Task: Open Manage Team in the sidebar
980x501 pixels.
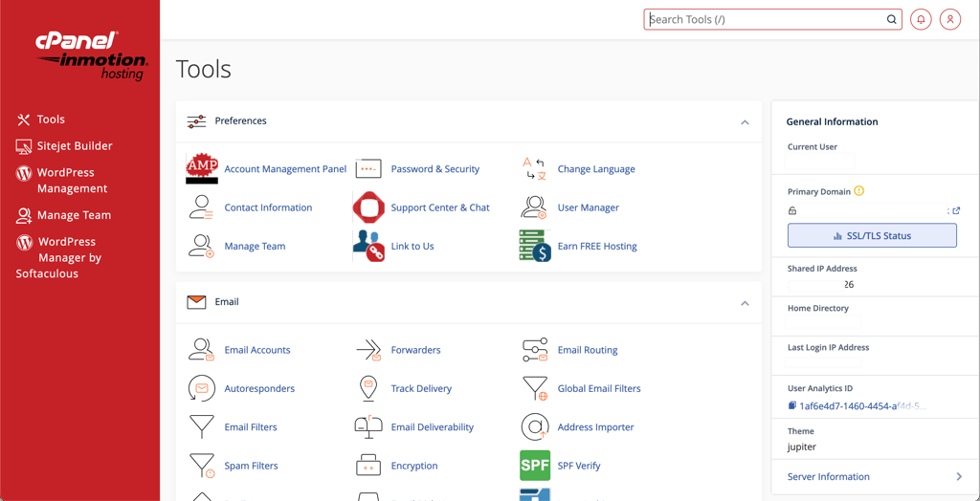Action: (64, 215)
